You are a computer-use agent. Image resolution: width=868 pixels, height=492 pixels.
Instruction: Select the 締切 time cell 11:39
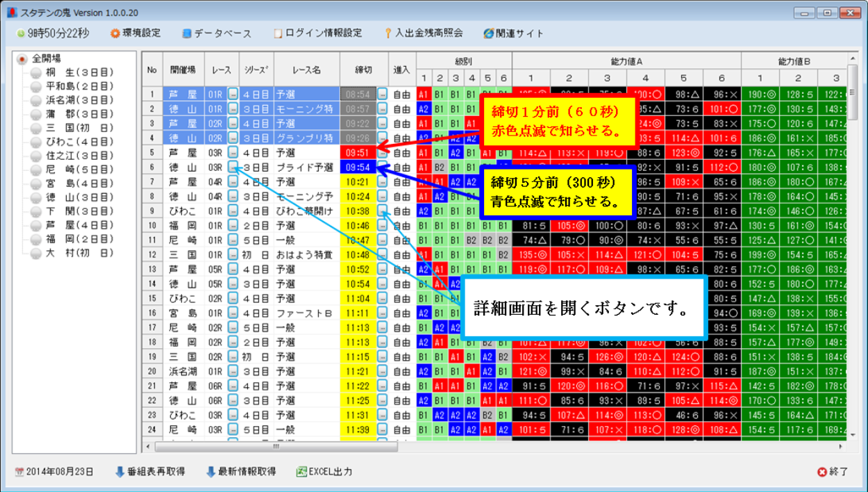358,429
